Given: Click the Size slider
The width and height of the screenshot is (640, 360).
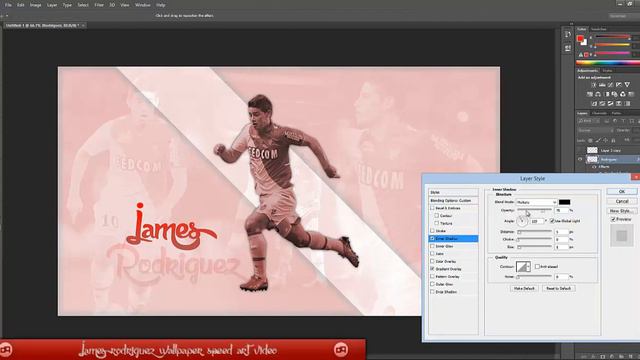Looking at the screenshot, I should (x=535, y=247).
